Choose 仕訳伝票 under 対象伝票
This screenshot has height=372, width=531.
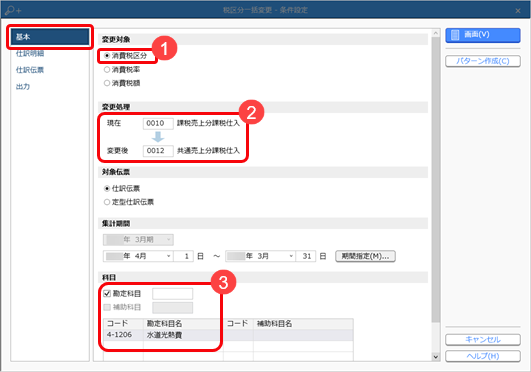click(107, 188)
